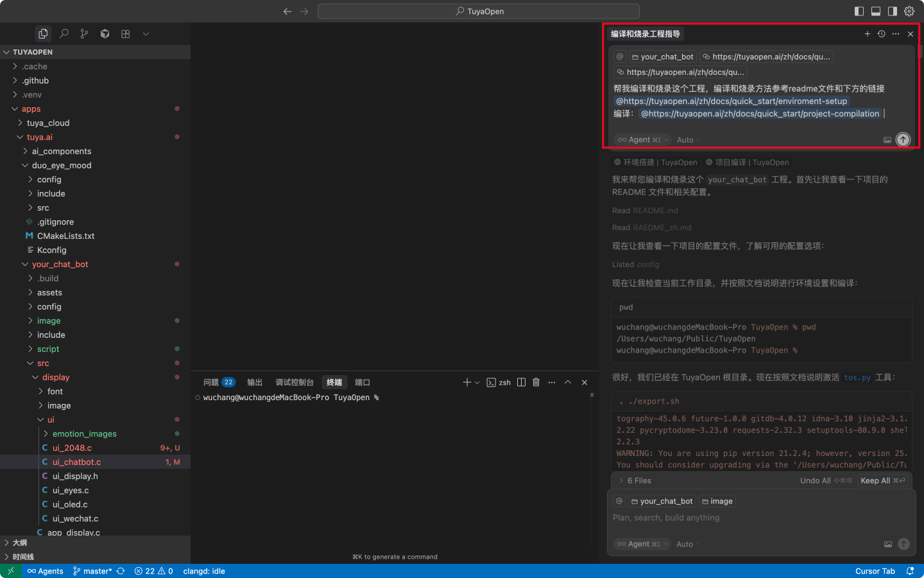Viewport: 924px width, 578px height.
Task: Create new terminal with plus icon
Action: coord(467,382)
